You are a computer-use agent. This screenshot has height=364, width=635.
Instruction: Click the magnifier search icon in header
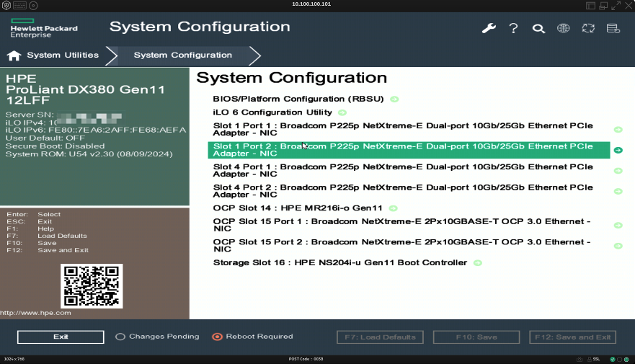[538, 28]
